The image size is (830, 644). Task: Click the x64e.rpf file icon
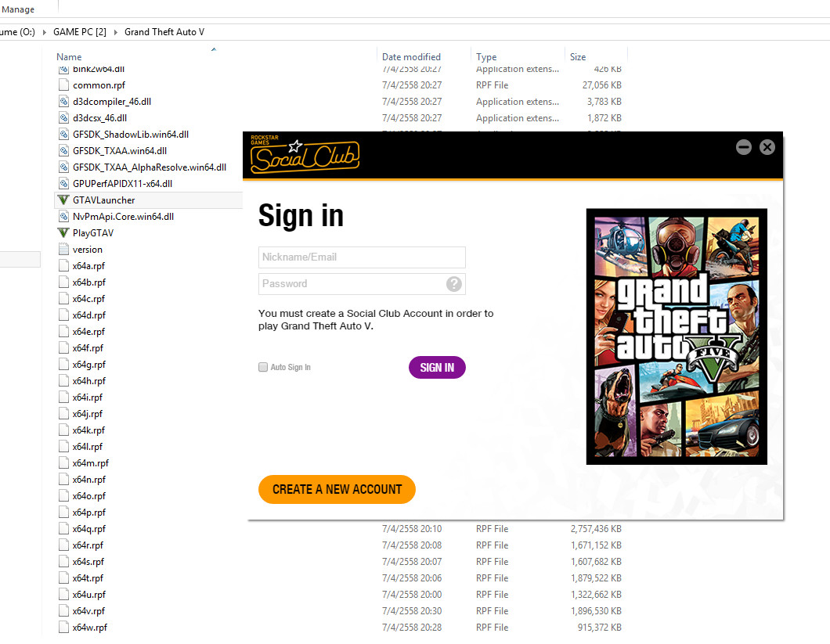[x=63, y=331]
